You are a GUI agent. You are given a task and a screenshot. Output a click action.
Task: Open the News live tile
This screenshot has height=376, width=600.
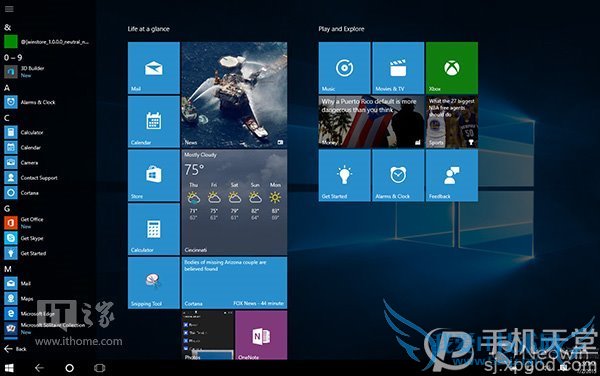click(x=234, y=95)
